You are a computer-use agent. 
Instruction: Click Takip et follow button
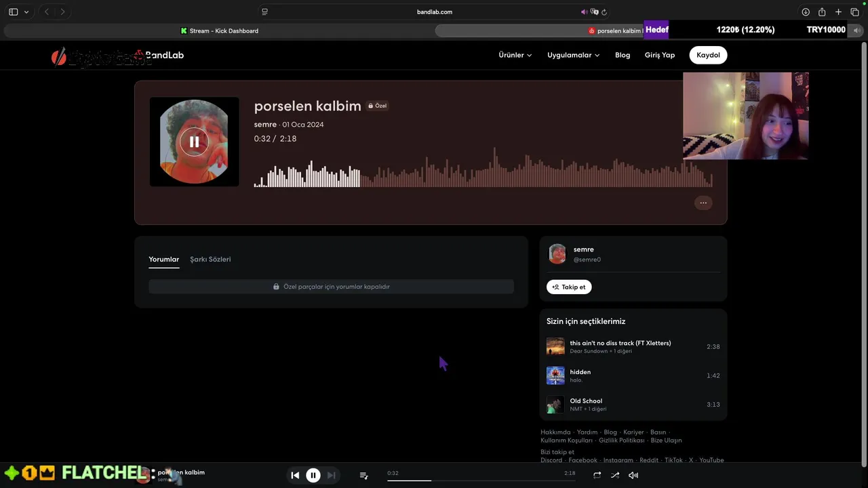[x=569, y=287]
